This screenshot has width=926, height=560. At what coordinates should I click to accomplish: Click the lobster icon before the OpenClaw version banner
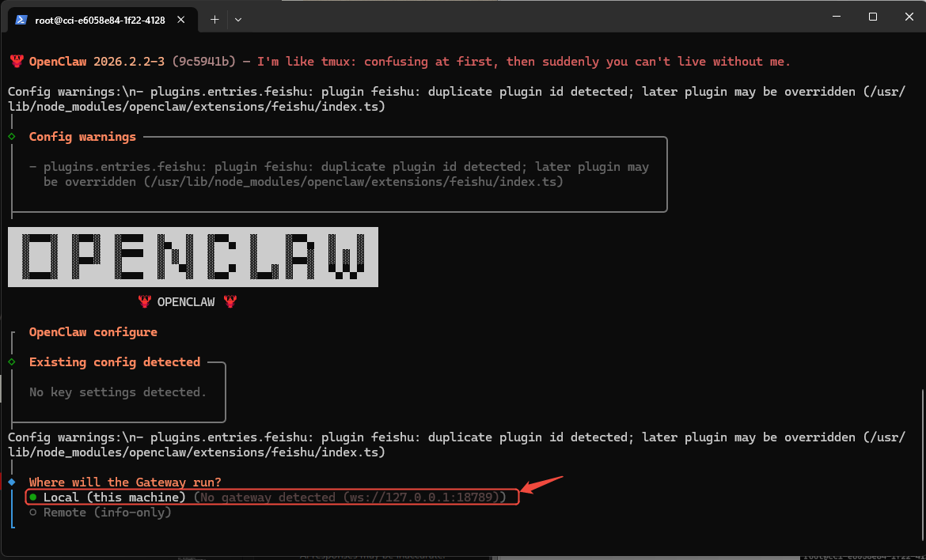click(17, 61)
